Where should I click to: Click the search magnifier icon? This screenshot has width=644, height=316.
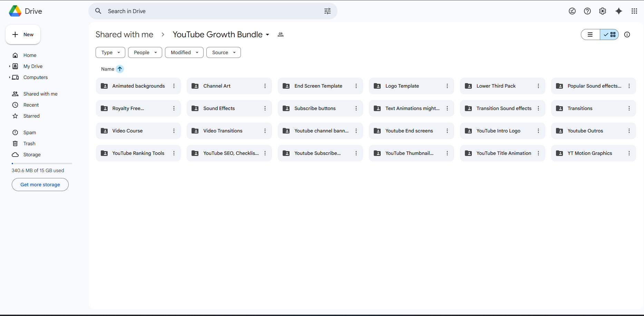tap(98, 11)
